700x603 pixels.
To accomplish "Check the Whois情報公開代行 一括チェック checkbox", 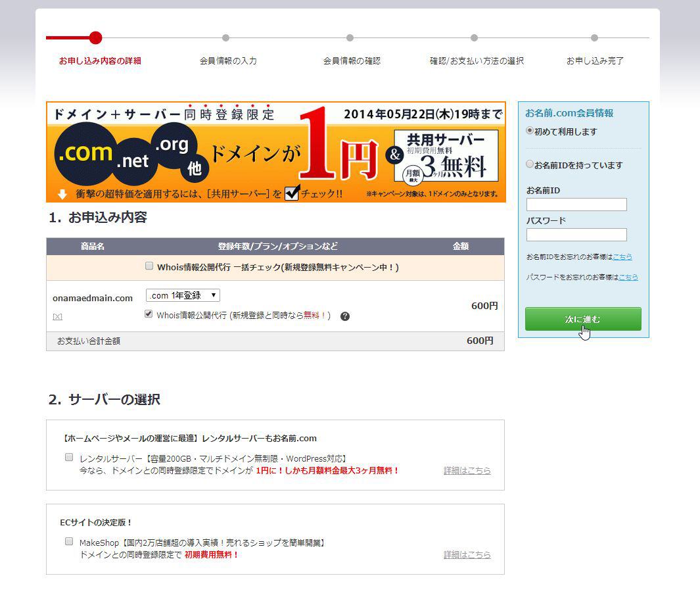I will 149,266.
